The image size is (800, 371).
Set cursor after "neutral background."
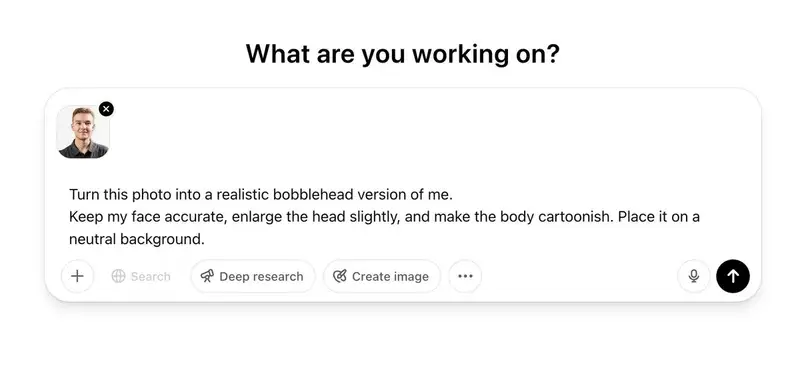click(206, 239)
